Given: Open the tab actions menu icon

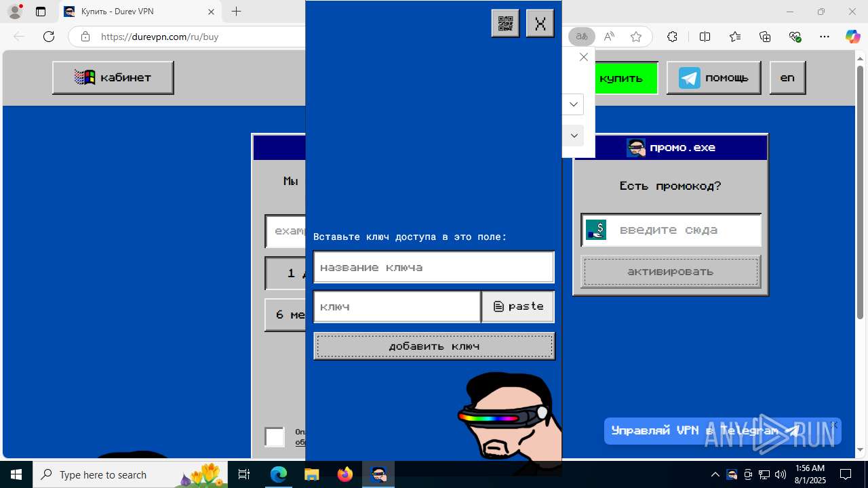Looking at the screenshot, I should pos(41,12).
